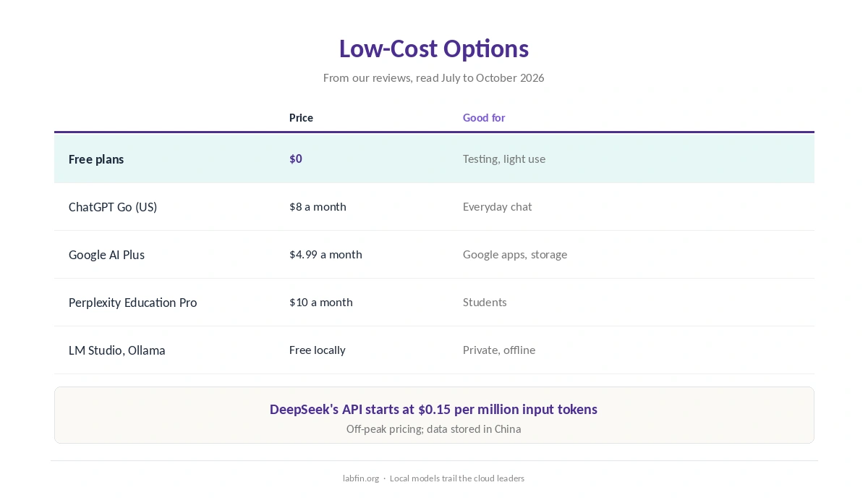Click the 'Good for' column header

484,118
